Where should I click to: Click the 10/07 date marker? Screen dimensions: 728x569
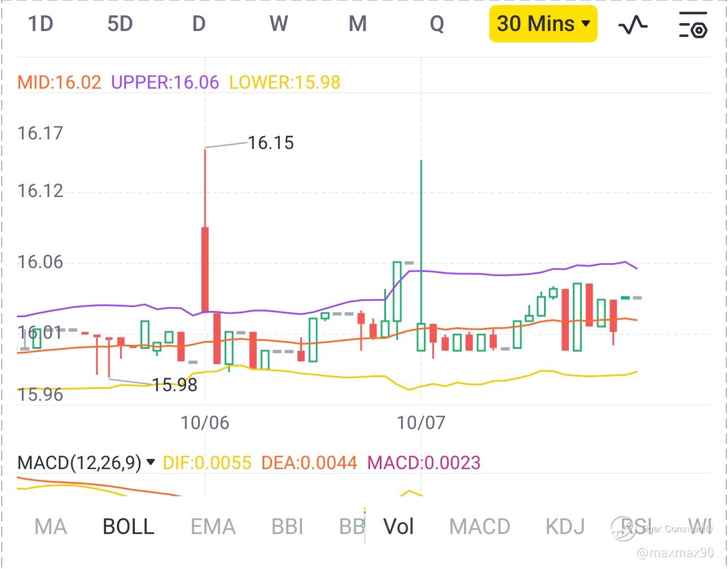(x=421, y=423)
